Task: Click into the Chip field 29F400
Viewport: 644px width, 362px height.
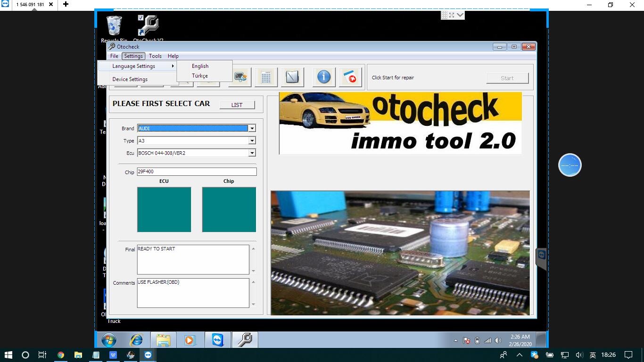Action: pos(197,172)
